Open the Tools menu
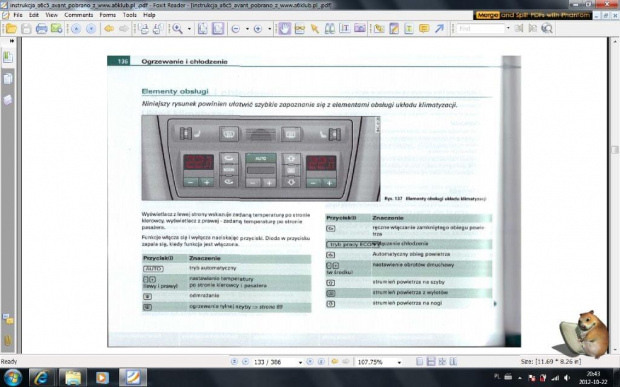This screenshot has width=620, height=387. coord(130,15)
